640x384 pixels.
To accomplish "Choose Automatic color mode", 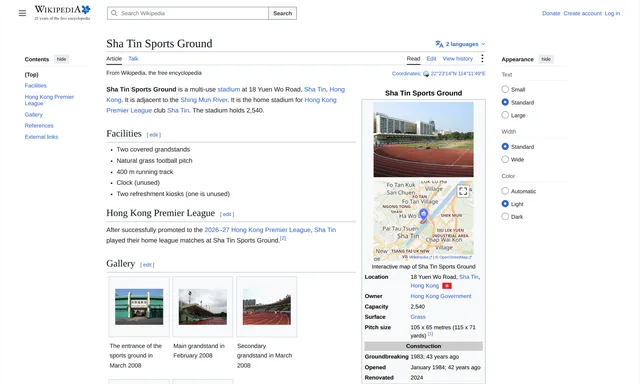I will click(505, 191).
